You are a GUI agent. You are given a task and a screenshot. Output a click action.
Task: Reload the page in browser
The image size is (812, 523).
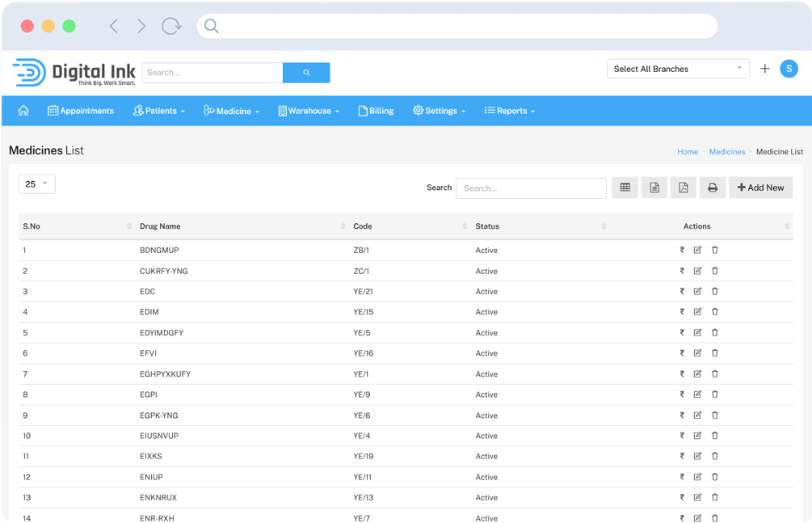pyautogui.click(x=171, y=27)
